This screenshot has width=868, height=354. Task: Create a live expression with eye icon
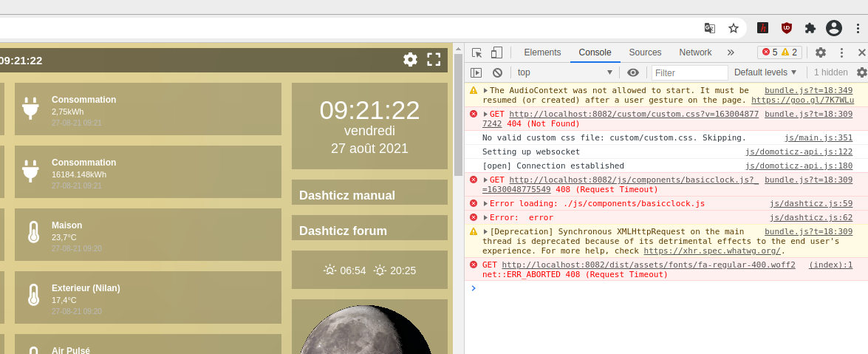point(633,72)
